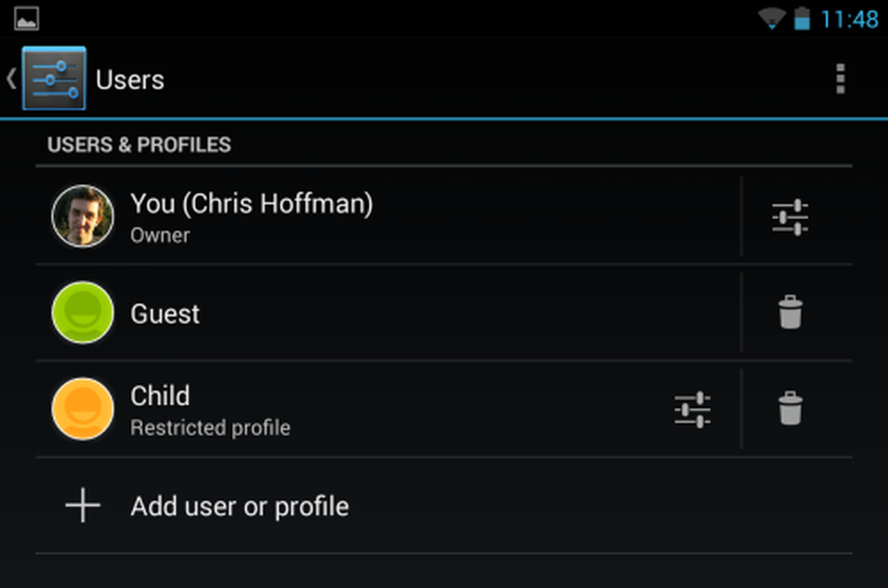888x588 pixels.
Task: Select the green Guest avatar
Action: 83,312
